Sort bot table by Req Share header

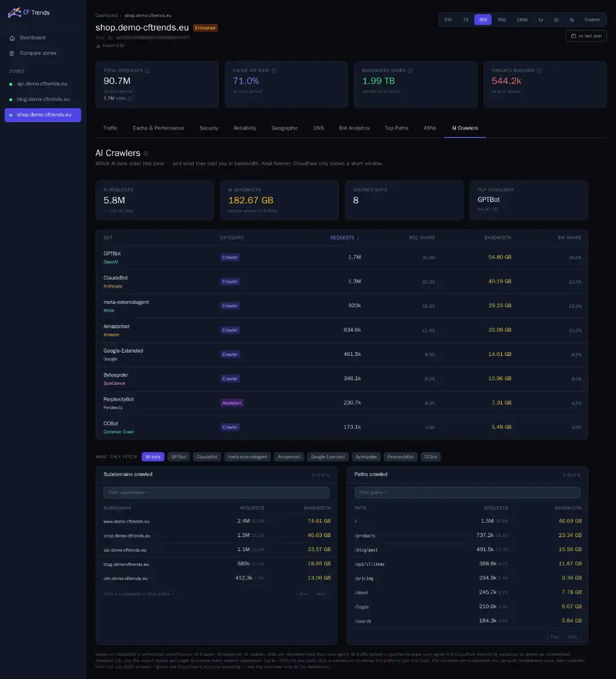click(422, 238)
